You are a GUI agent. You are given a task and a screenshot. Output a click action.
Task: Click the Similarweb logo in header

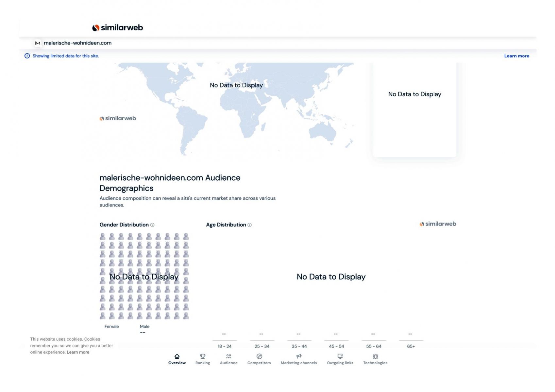click(x=117, y=28)
